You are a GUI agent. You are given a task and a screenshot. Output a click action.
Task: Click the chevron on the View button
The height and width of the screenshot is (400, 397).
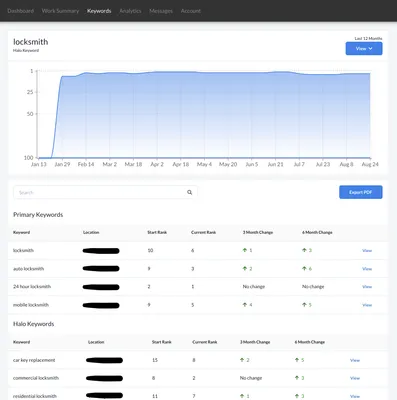click(x=370, y=49)
